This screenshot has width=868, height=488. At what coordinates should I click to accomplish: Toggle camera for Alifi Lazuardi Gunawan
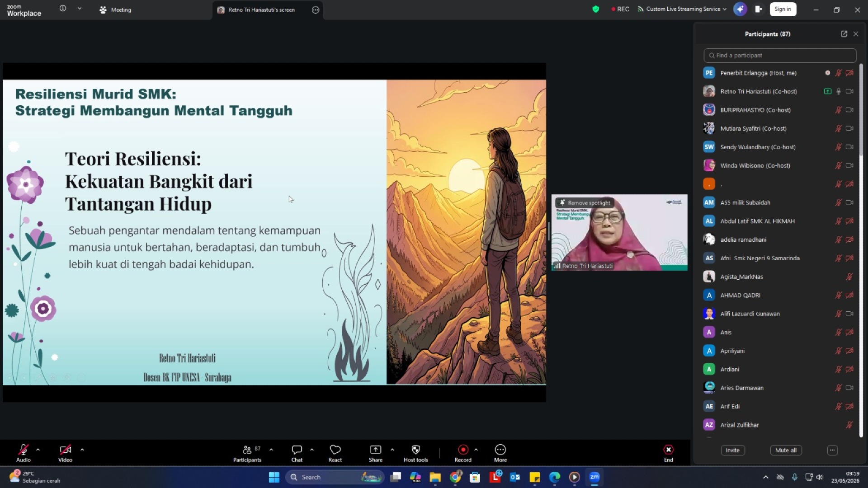click(x=849, y=314)
